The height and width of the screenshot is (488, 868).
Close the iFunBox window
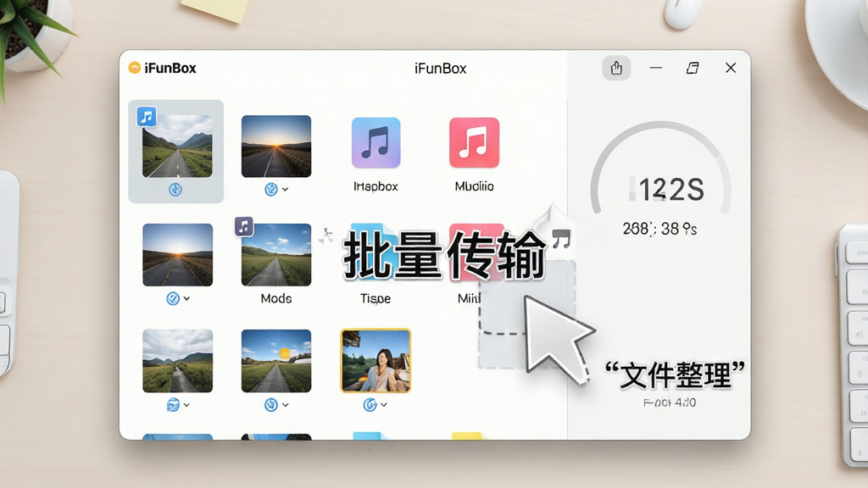click(731, 68)
